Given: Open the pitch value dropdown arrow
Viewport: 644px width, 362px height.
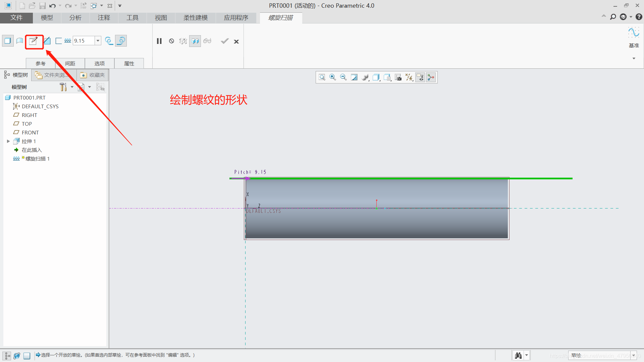Looking at the screenshot, I should click(98, 41).
